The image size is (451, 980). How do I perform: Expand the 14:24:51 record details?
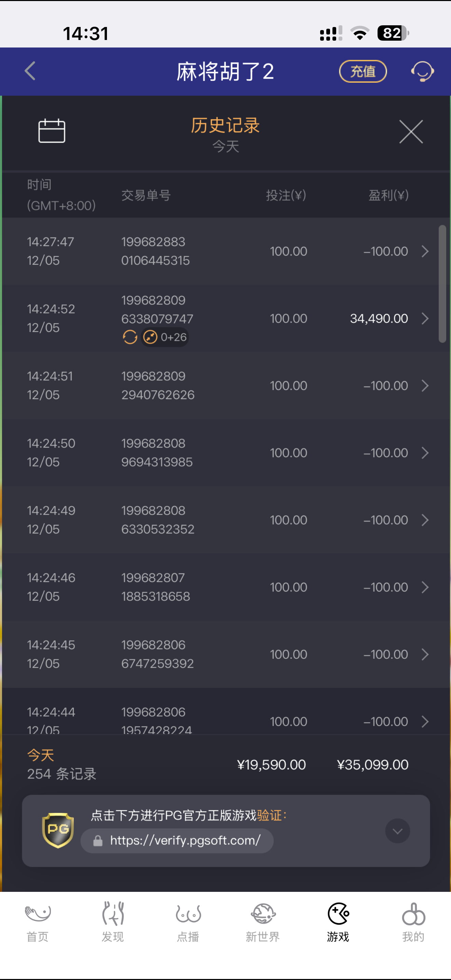click(x=425, y=386)
